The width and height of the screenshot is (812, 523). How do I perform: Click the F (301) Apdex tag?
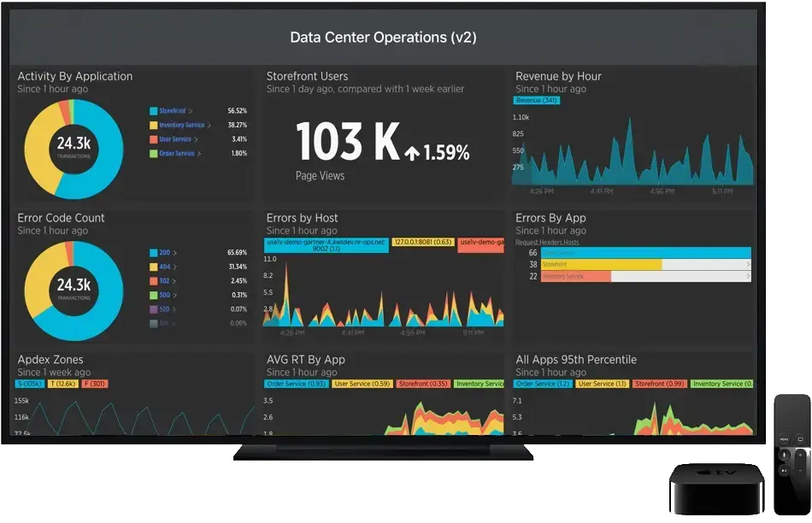pyautogui.click(x=94, y=384)
